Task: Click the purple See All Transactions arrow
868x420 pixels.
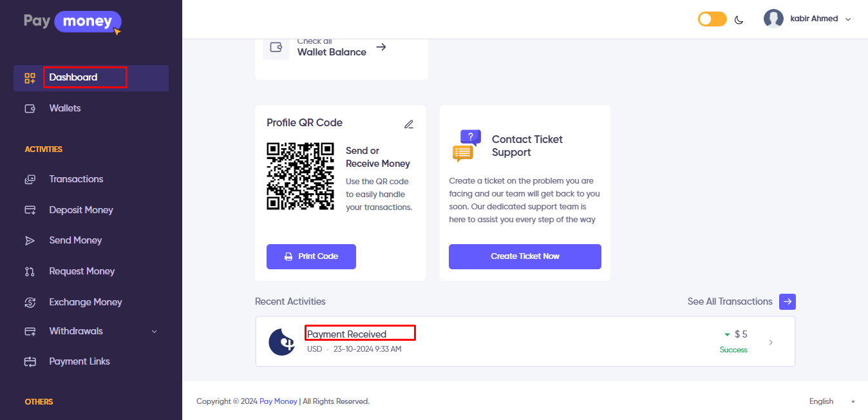Action: 788,301
